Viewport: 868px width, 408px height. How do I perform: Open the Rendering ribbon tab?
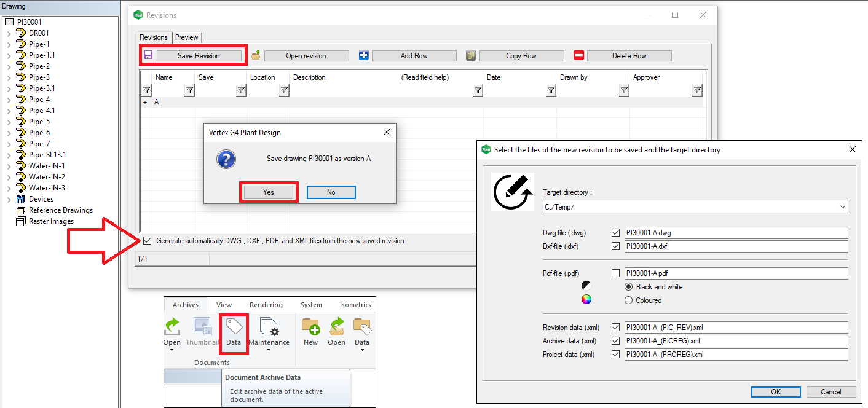tap(266, 305)
